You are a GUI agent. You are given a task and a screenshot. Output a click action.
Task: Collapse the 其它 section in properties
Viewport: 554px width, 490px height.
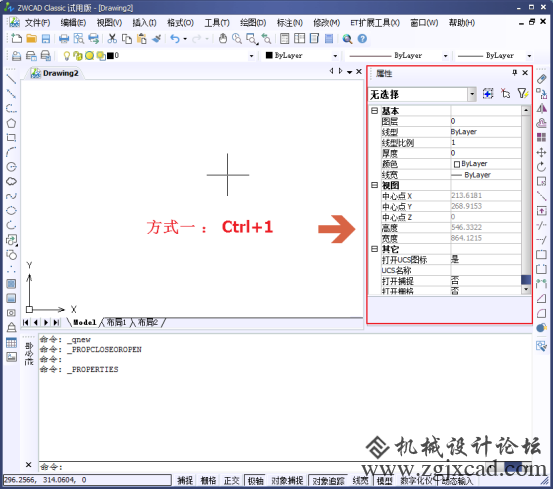375,249
